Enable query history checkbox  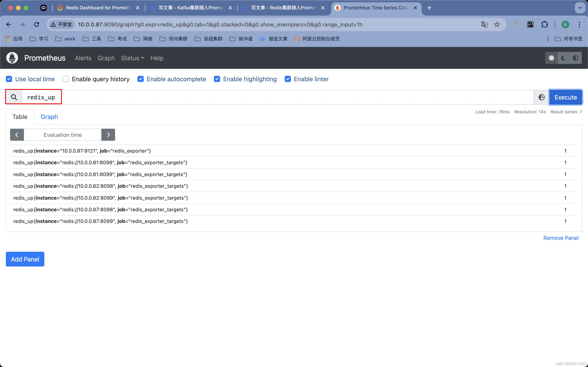click(x=66, y=79)
